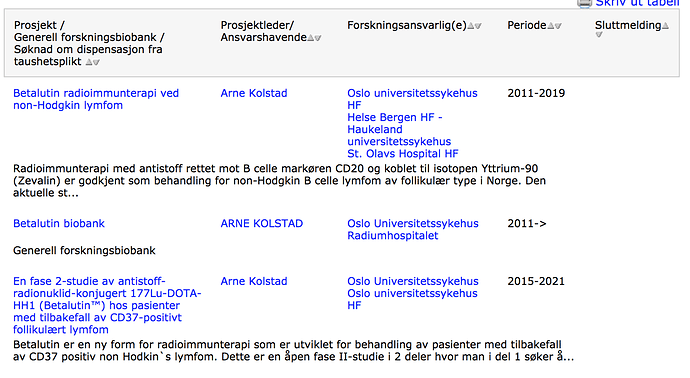This screenshot has height=378, width=690.
Task: Sort Prosjektleder/Ansvarshavende ascending arrow
Action: 311,38
